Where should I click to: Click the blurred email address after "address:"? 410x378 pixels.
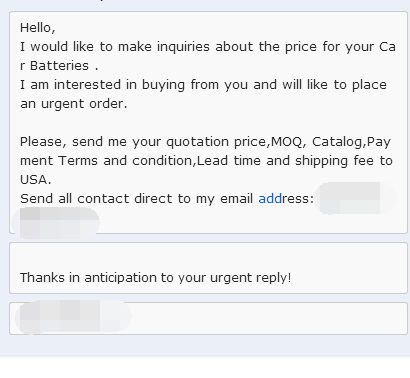pos(355,198)
